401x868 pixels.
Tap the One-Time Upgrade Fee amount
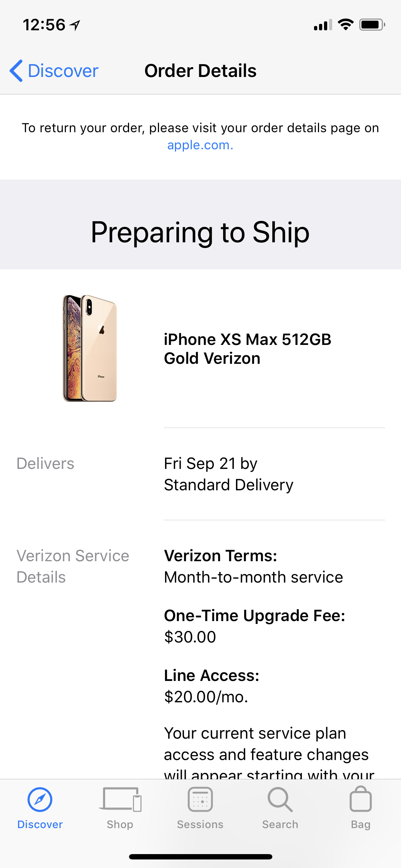coord(190,637)
